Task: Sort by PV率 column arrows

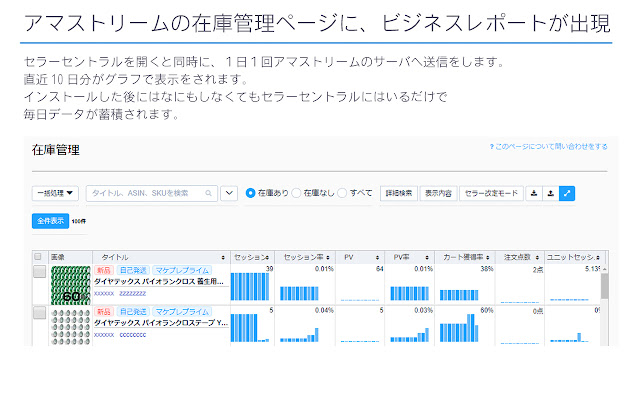Action: (x=427, y=258)
